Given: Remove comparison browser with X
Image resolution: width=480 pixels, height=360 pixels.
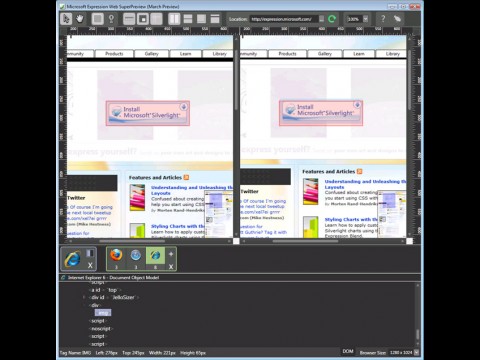Looking at the screenshot, I should coord(171,266).
